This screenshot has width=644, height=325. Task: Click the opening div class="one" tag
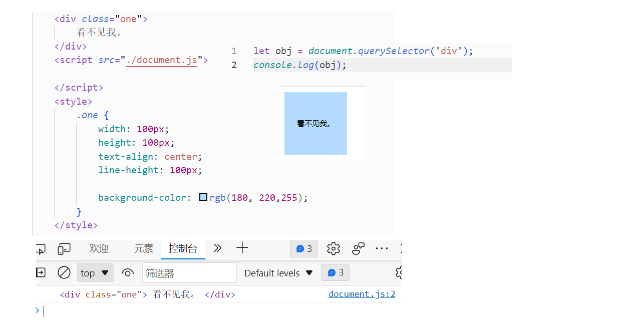(101, 19)
